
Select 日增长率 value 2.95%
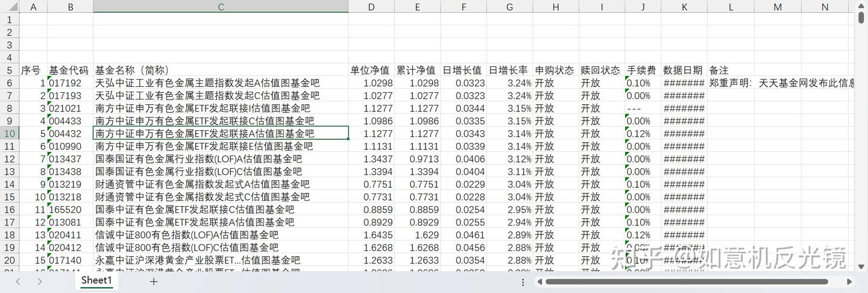[x=510, y=209]
